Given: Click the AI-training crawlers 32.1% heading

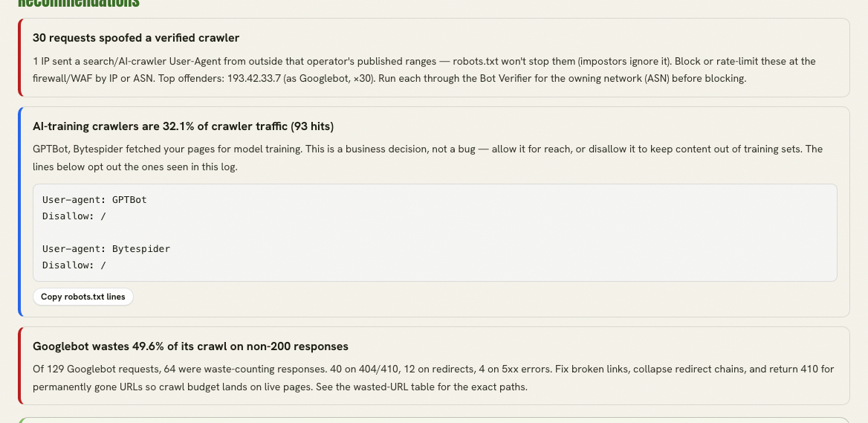Looking at the screenshot, I should (x=184, y=126).
